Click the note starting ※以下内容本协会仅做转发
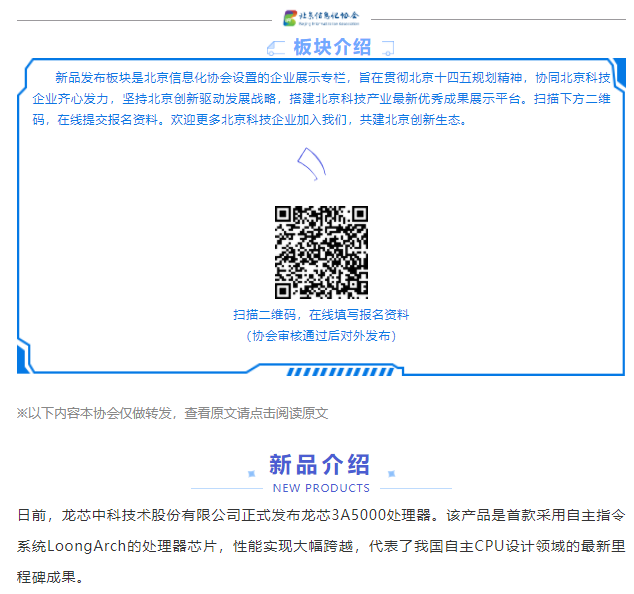 click(173, 413)
